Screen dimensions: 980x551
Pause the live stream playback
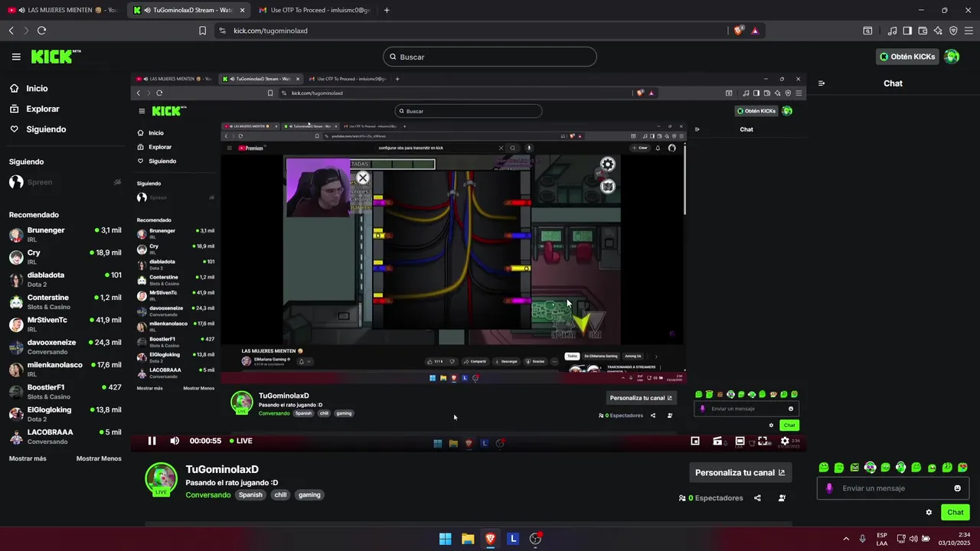click(x=152, y=441)
